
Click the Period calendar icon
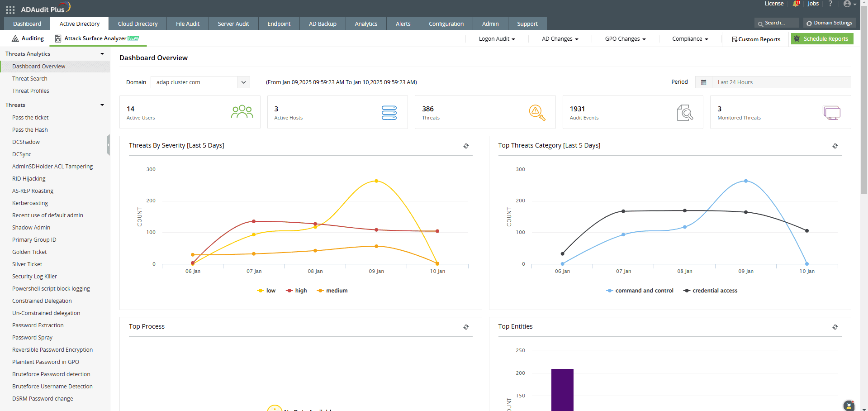tap(703, 82)
